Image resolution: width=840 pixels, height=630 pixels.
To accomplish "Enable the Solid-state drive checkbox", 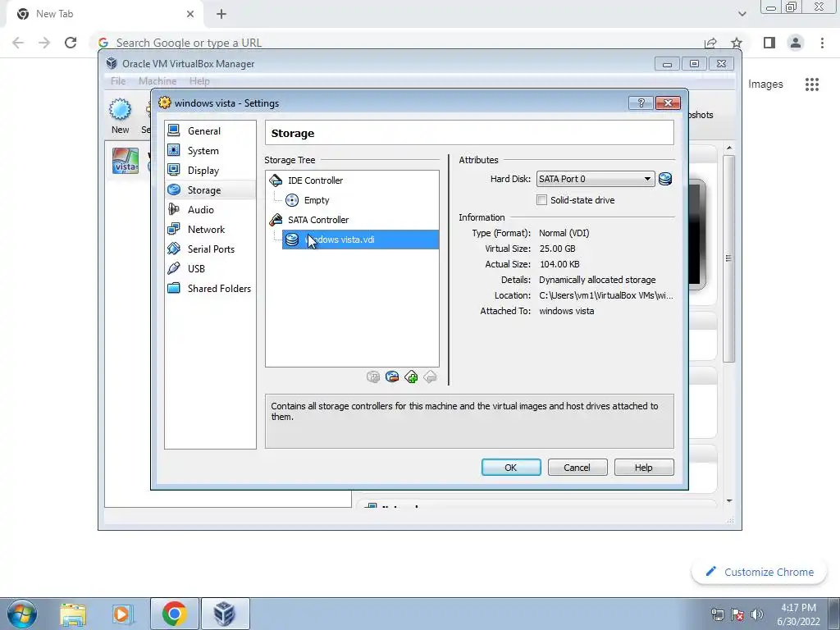I will click(541, 200).
